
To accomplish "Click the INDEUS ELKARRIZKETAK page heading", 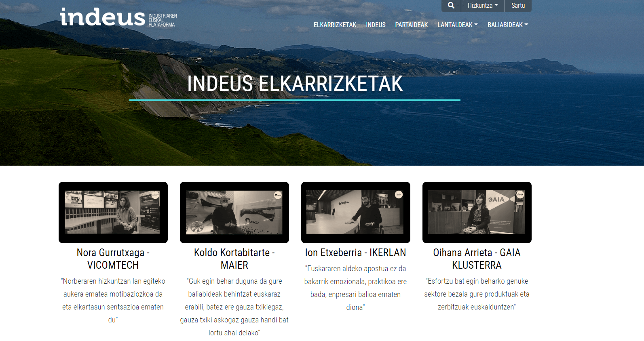I will pos(295,84).
